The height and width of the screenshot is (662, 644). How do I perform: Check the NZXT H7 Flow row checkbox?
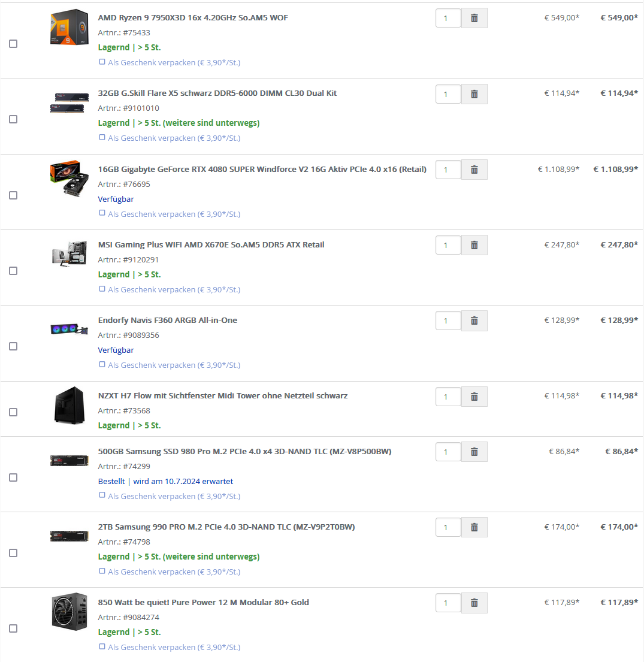[13, 412]
